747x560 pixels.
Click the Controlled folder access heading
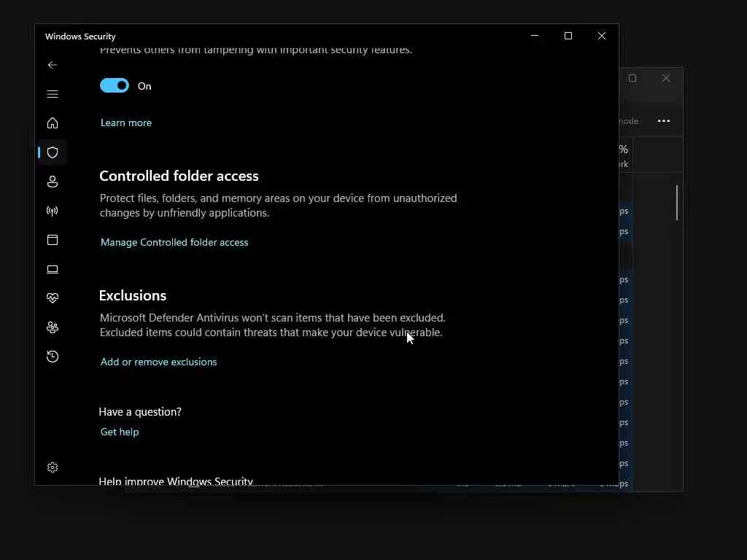179,176
